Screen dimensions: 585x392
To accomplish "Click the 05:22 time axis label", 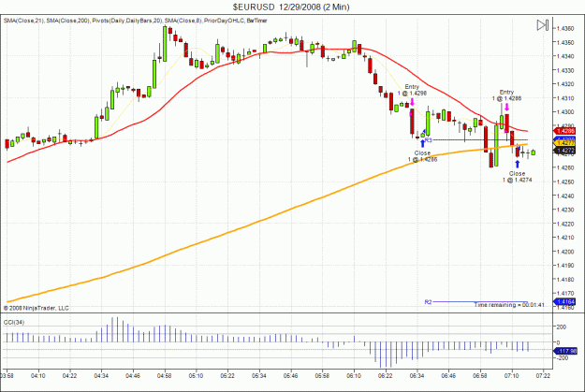I will (227, 375).
